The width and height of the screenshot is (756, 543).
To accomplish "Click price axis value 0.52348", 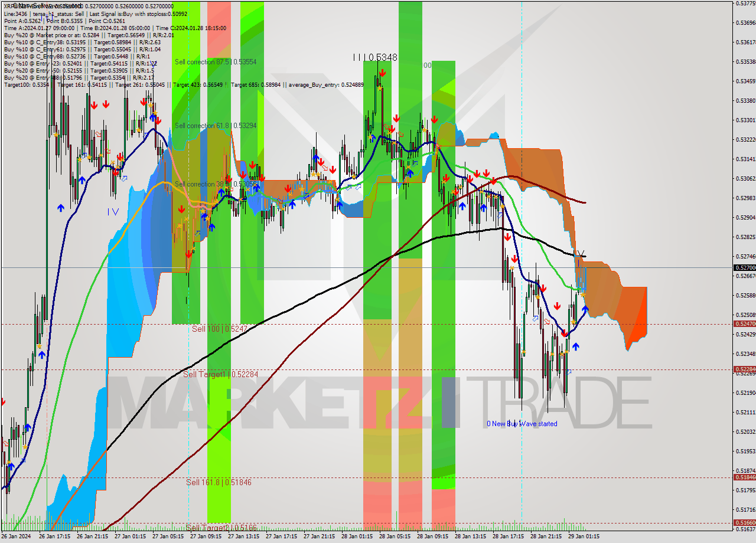I will pyautogui.click(x=745, y=354).
